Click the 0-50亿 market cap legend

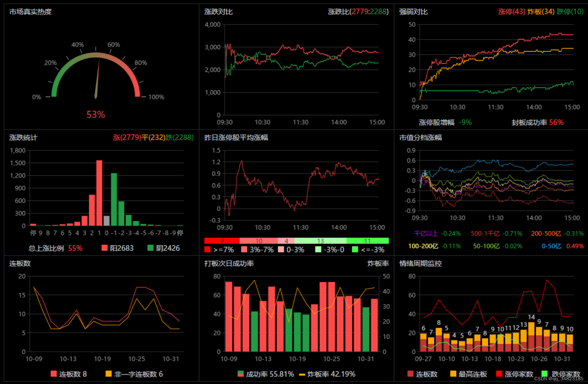[x=551, y=246]
